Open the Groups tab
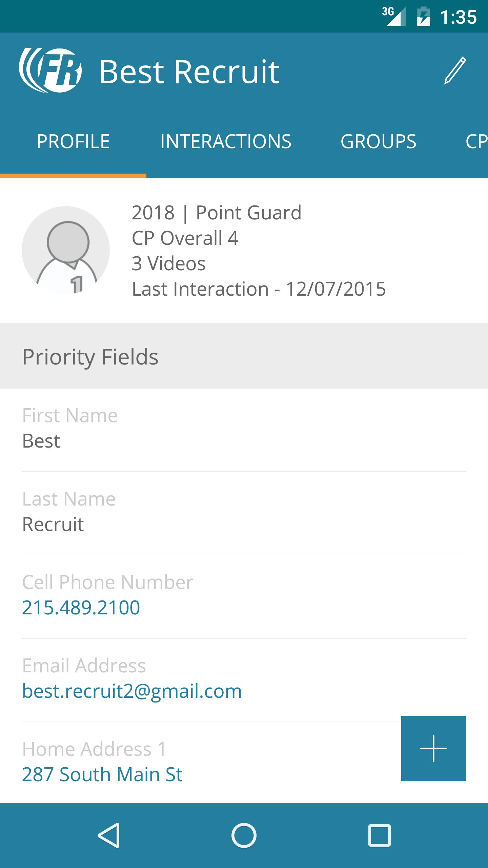The width and height of the screenshot is (488, 868). [378, 141]
